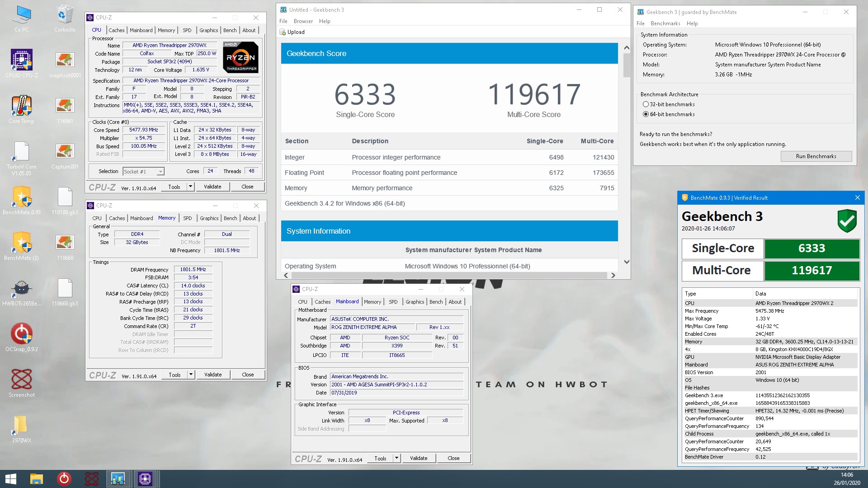Open Graphics tab in Mainboard CPU-Z window
This screenshot has height=488, width=868.
[x=415, y=302]
